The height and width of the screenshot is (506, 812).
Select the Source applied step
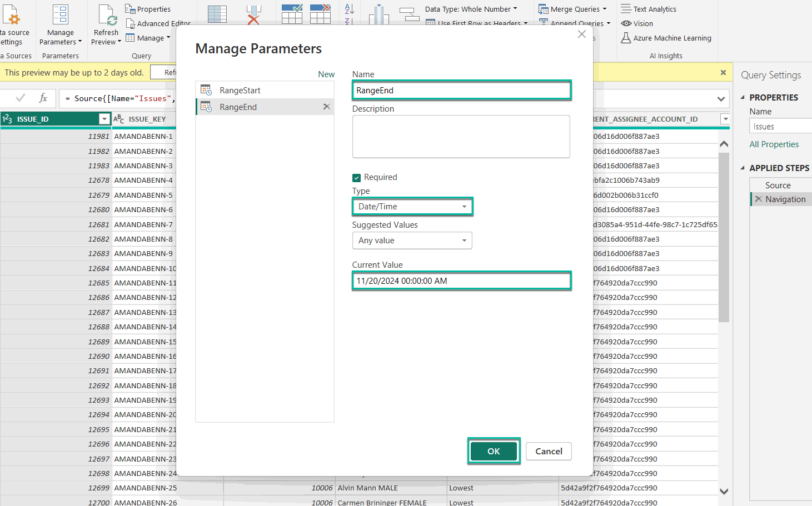coord(778,186)
